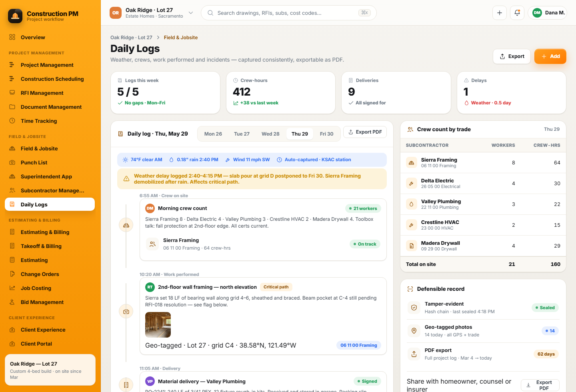Click the RT avatar on wall framing entry
This screenshot has height=392, width=576.
150,287
